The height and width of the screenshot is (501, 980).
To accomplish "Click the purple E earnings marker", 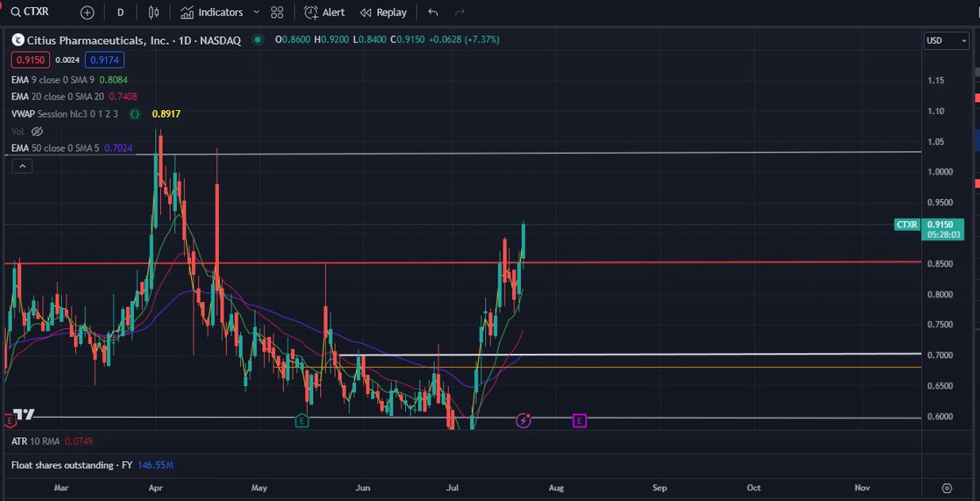I will tap(580, 419).
